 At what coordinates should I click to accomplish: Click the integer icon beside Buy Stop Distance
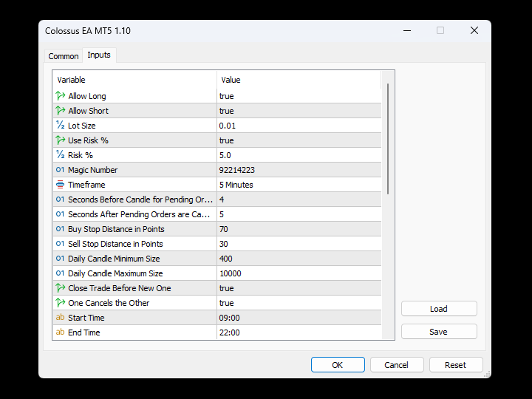click(x=60, y=228)
